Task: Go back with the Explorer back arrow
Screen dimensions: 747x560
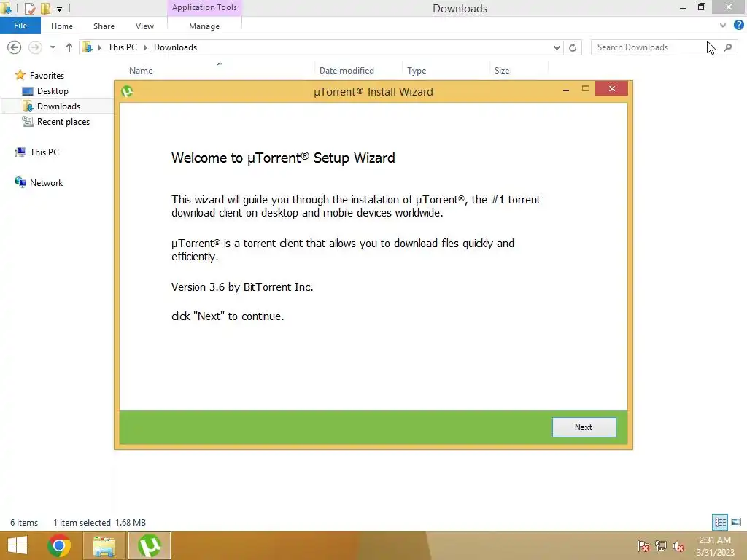Action: tap(15, 47)
